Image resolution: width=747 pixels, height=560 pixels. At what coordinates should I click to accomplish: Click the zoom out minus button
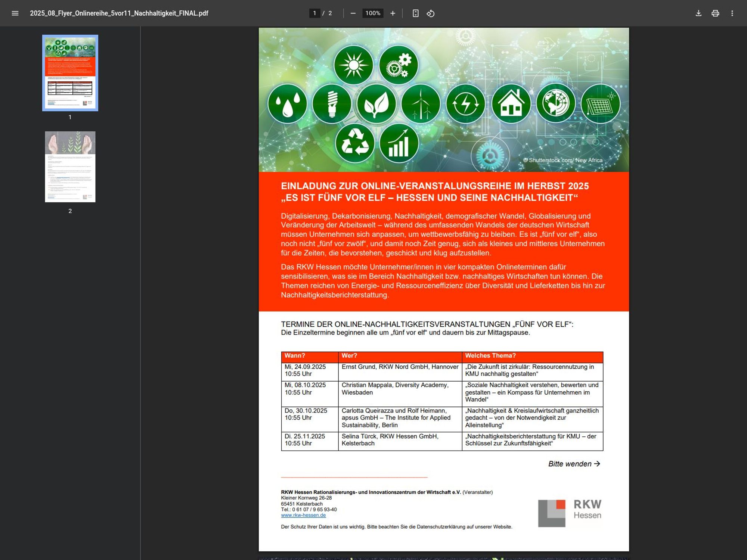click(x=353, y=13)
